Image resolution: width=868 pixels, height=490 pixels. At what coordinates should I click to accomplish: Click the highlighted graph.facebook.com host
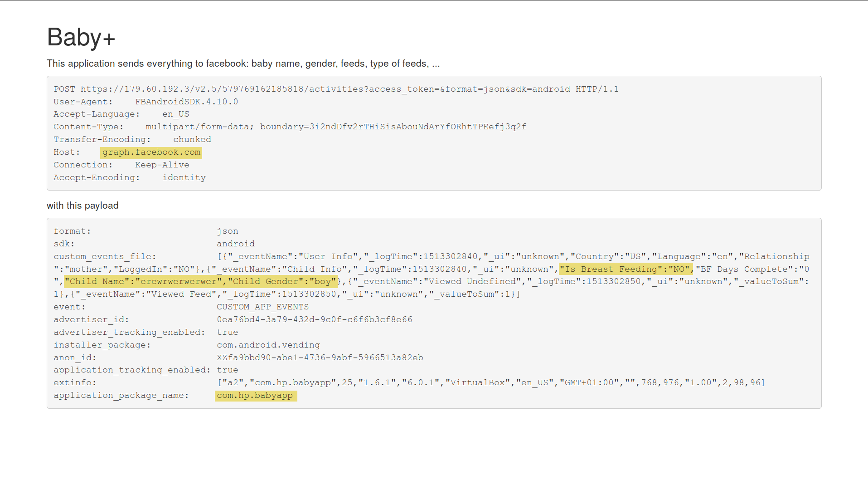coord(151,152)
